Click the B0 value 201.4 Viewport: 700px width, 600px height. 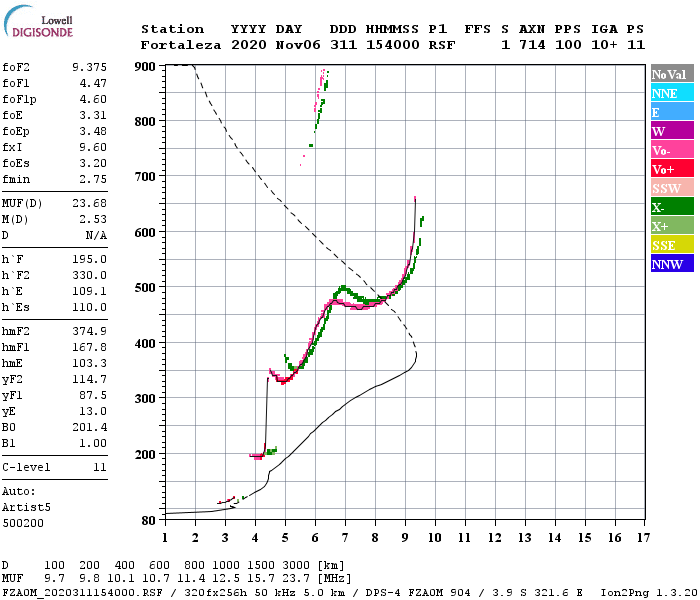(89, 428)
